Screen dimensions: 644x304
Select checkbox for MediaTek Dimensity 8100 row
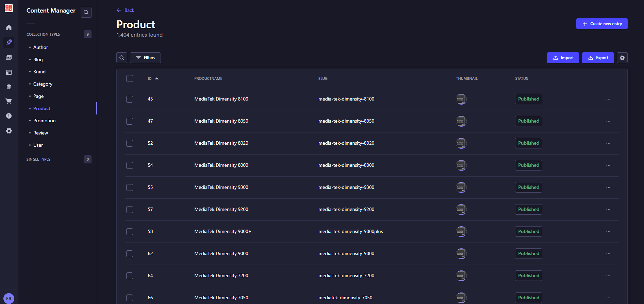pos(130,99)
